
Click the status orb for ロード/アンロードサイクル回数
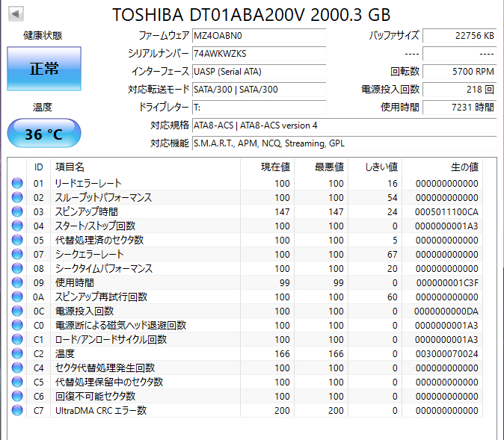point(17,339)
